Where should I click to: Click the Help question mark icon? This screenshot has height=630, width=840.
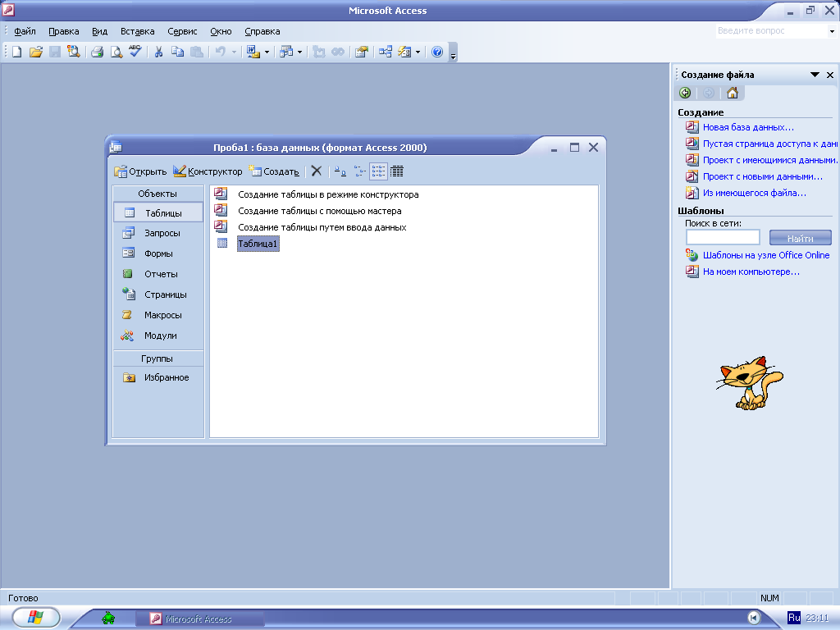point(437,52)
